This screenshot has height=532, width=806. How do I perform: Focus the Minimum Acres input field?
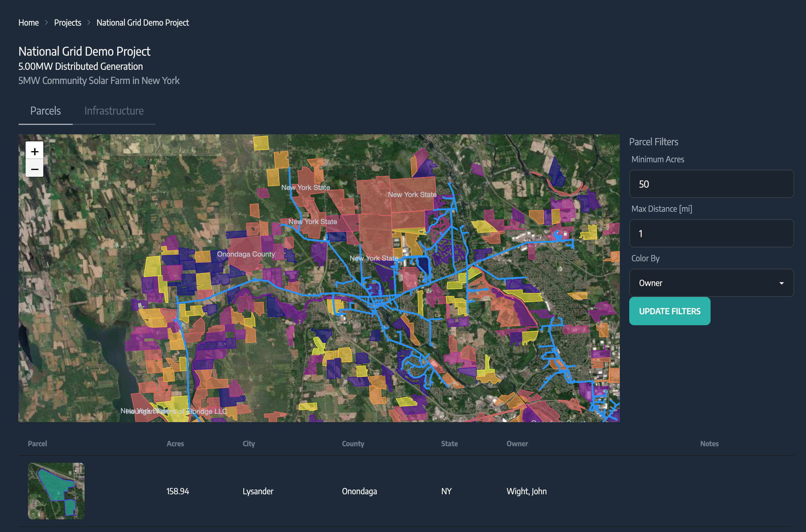coord(711,184)
